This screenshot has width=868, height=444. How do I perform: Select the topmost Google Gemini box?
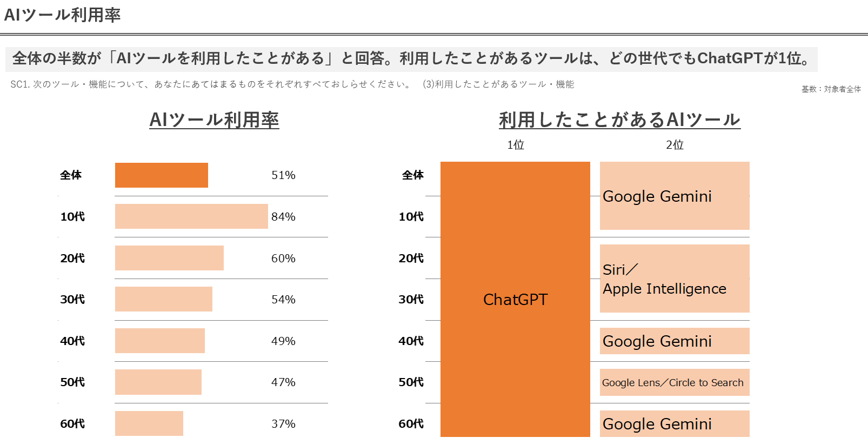[x=674, y=196]
